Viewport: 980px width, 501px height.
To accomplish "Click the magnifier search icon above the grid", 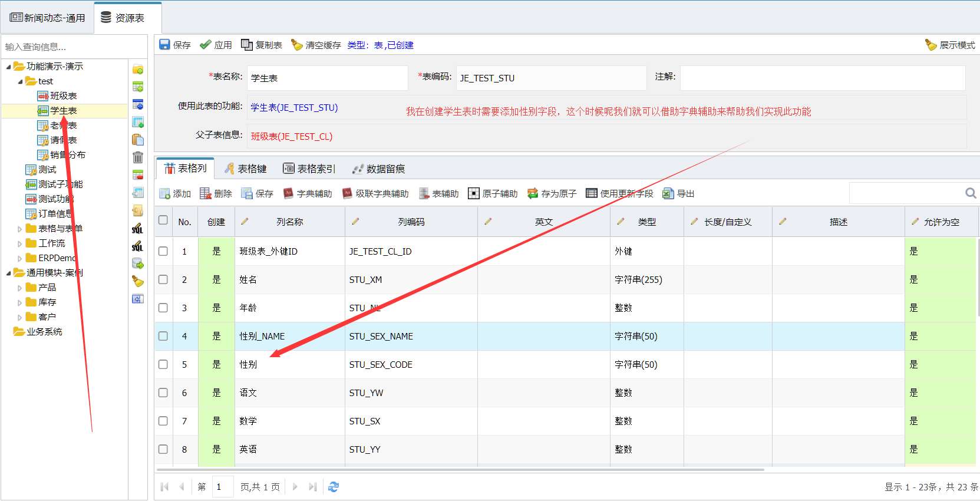I will [x=971, y=193].
